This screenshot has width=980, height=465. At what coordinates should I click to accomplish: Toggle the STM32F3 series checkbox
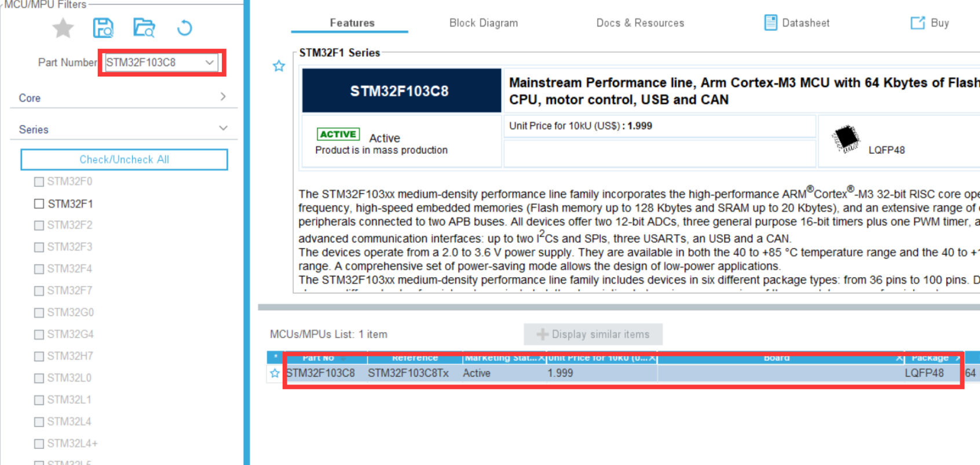pyautogui.click(x=39, y=247)
